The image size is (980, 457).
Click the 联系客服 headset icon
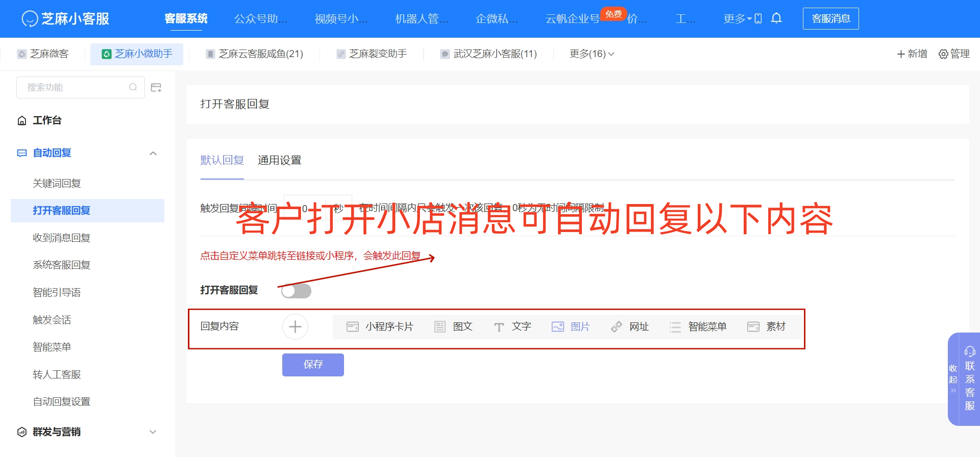970,351
